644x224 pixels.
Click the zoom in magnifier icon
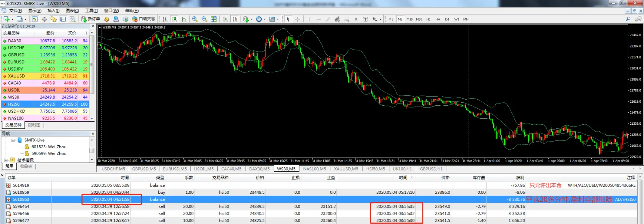click(x=195, y=19)
